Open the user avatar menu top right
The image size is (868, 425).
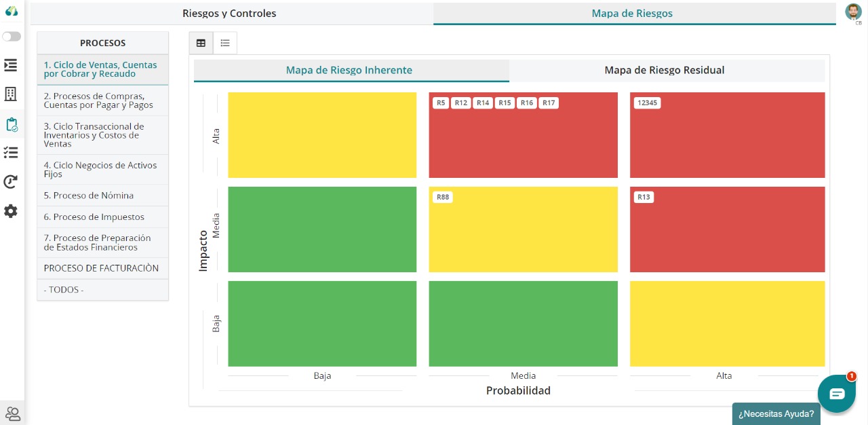853,12
